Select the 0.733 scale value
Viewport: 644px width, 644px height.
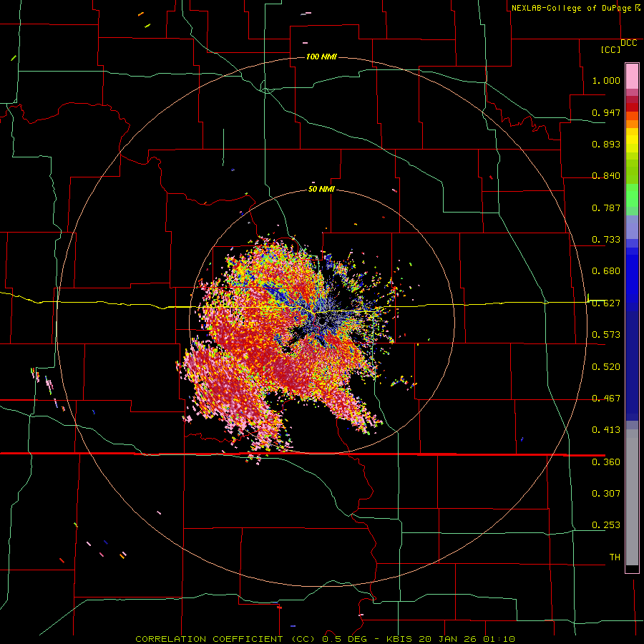tap(606, 240)
